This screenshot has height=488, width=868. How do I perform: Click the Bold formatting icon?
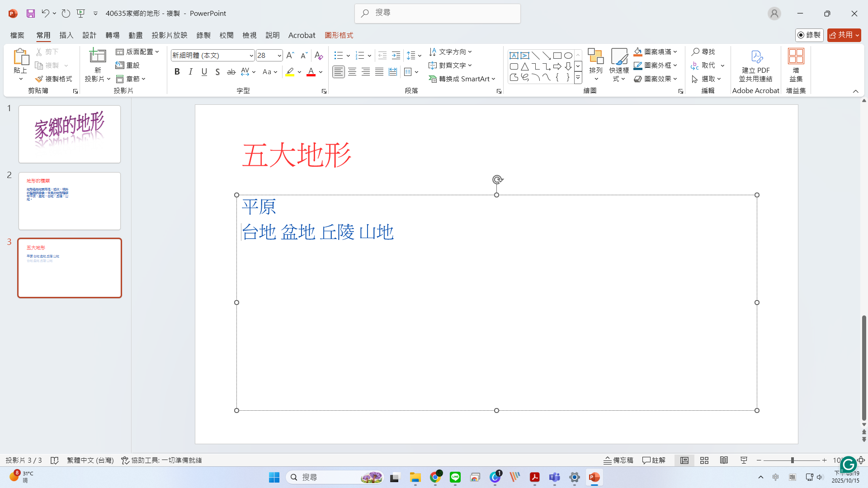[177, 72]
